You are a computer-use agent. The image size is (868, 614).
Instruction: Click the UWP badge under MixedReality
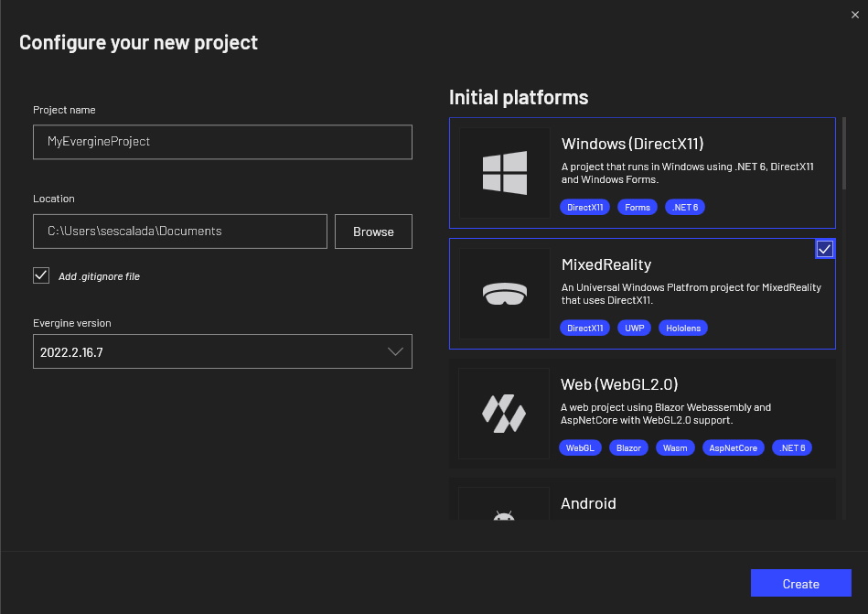coord(634,328)
